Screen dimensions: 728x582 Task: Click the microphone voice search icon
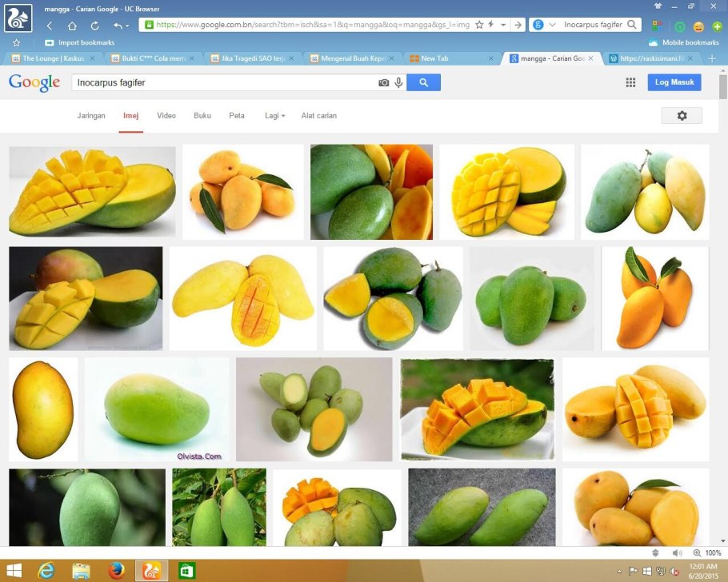pyautogui.click(x=398, y=82)
